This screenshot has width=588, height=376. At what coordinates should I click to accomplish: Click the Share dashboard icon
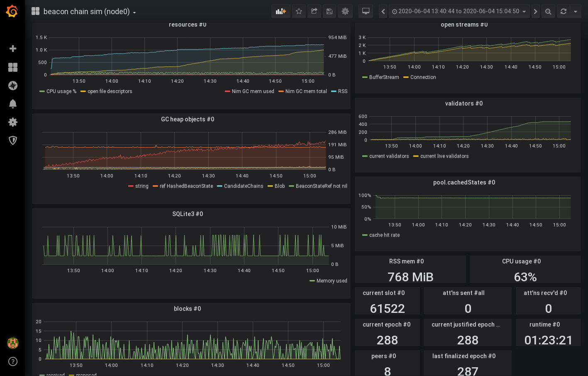click(x=314, y=11)
